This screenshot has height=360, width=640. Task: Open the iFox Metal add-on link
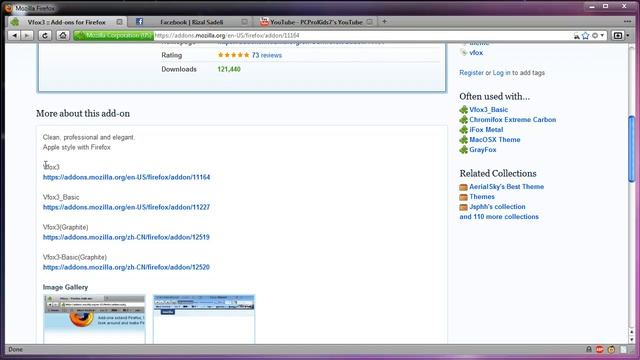point(486,130)
